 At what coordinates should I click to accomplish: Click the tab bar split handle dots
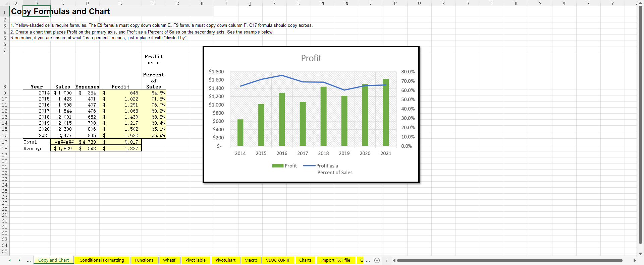[387, 260]
